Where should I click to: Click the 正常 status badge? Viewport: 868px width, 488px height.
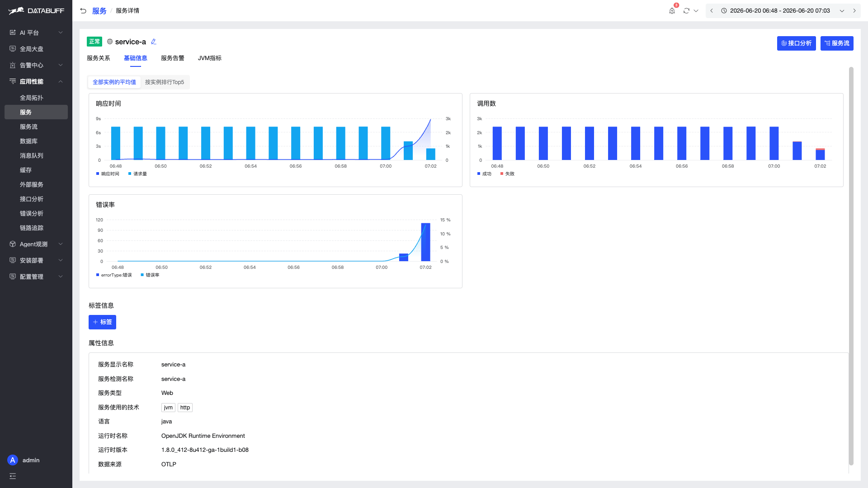(x=94, y=42)
